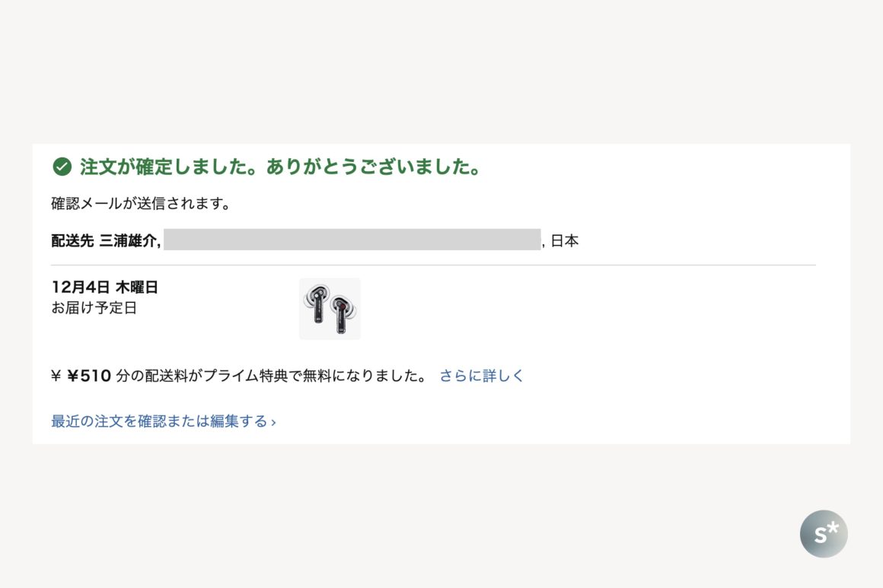The image size is (883, 588).
Task: Click the green order-confirmed checkmark icon
Action: point(62,167)
